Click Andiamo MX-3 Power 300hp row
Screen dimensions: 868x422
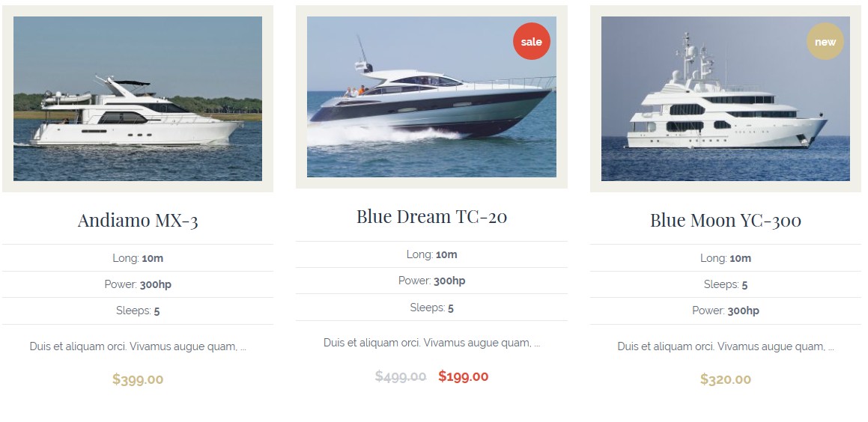pos(138,284)
